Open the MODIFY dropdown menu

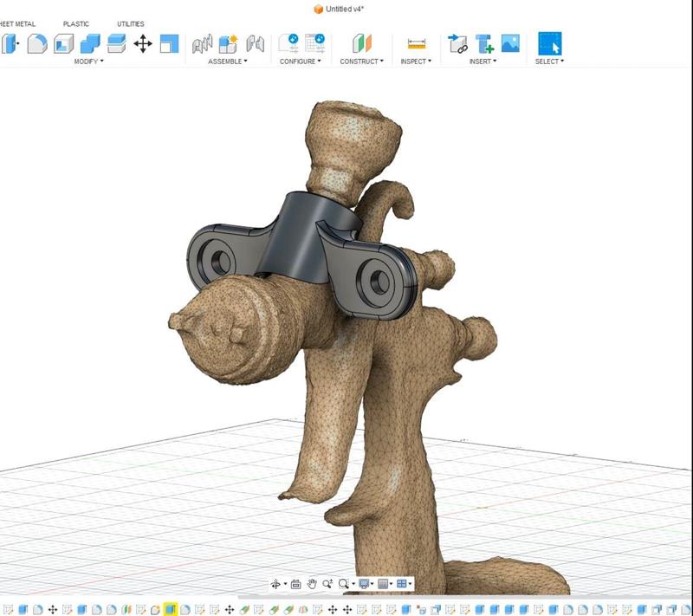tap(88, 62)
